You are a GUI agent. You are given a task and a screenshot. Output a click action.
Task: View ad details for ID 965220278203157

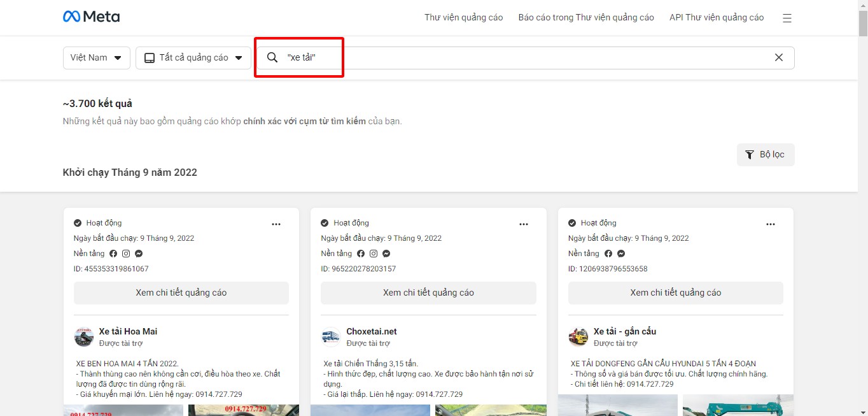[x=428, y=293]
